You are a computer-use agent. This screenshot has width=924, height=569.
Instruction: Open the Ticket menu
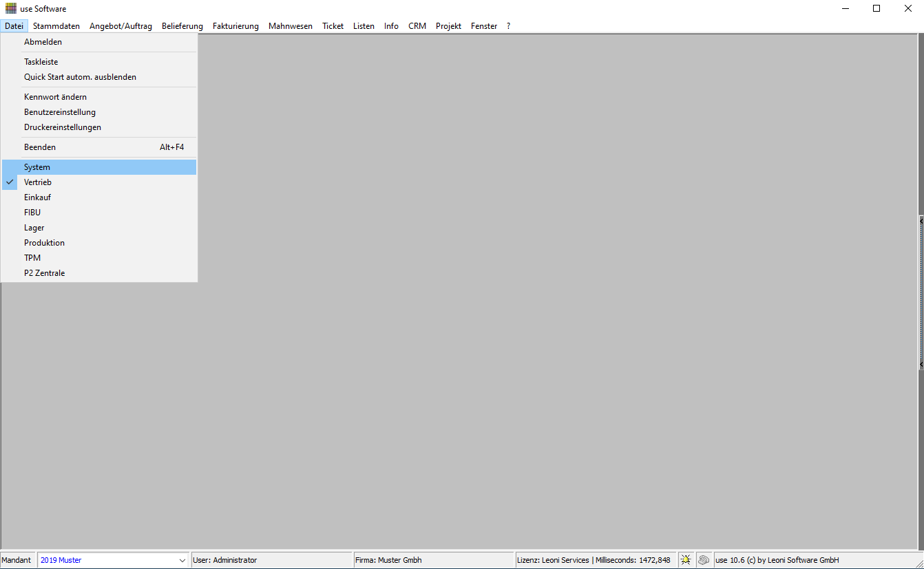click(x=333, y=26)
